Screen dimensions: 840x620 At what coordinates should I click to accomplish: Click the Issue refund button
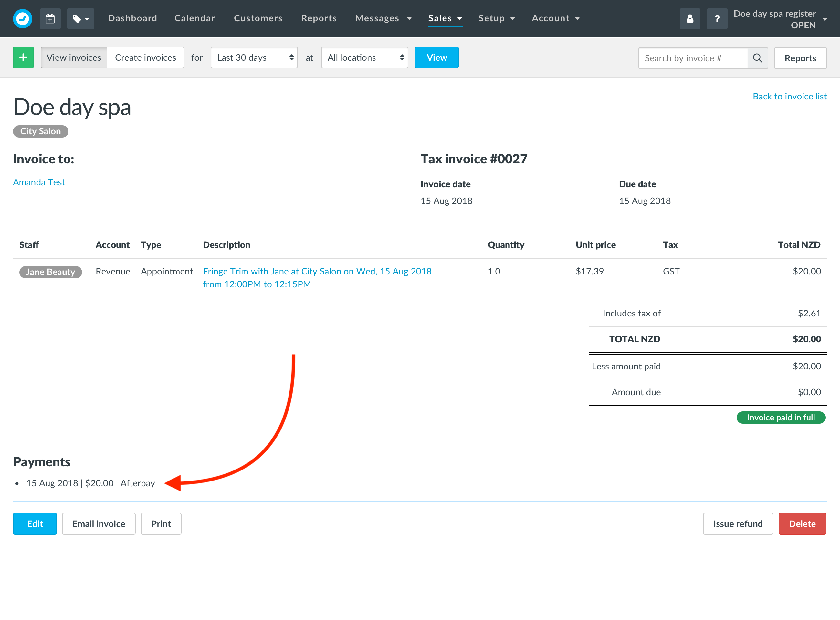coord(738,523)
